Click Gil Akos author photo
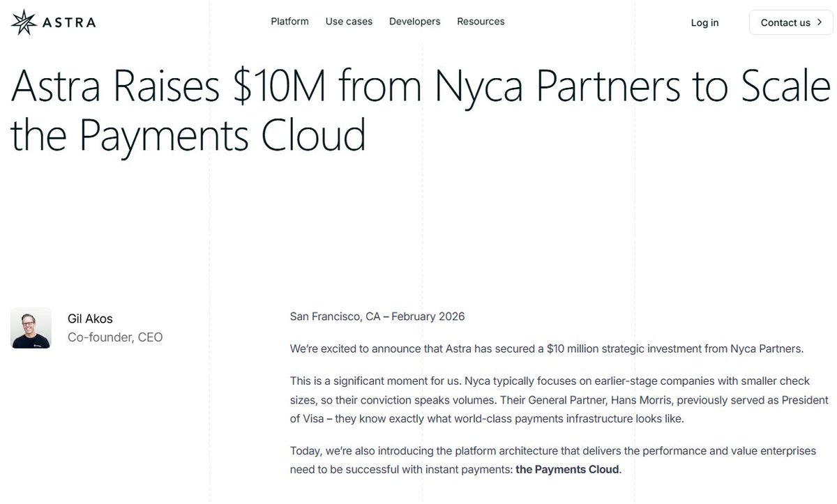837x504 pixels. pos(31,328)
